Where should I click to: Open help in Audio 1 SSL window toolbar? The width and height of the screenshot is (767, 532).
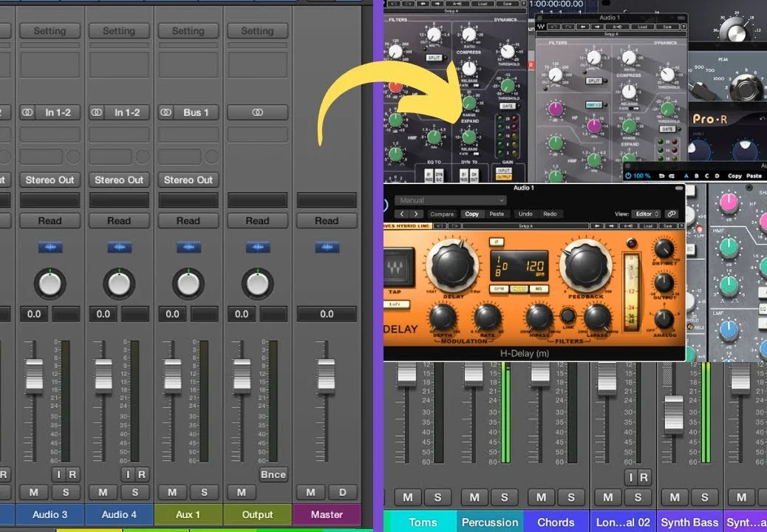click(684, 27)
